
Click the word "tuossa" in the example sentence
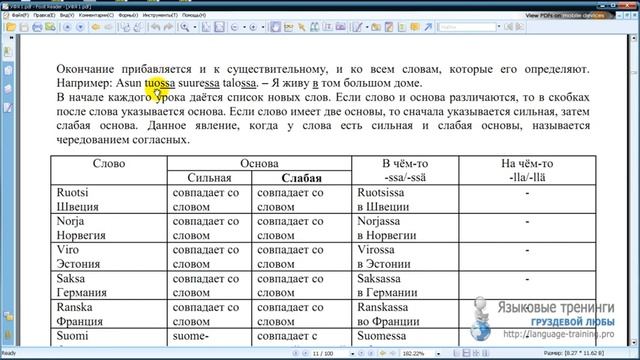click(160, 83)
